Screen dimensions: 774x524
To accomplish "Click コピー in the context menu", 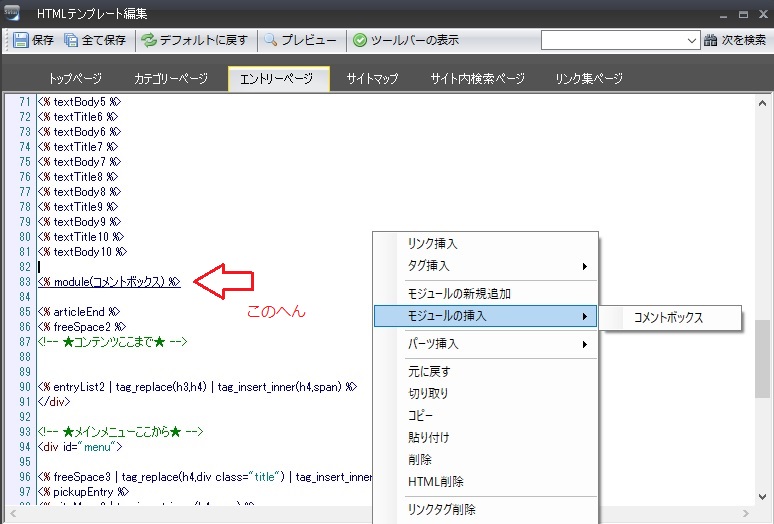I will [x=420, y=416].
